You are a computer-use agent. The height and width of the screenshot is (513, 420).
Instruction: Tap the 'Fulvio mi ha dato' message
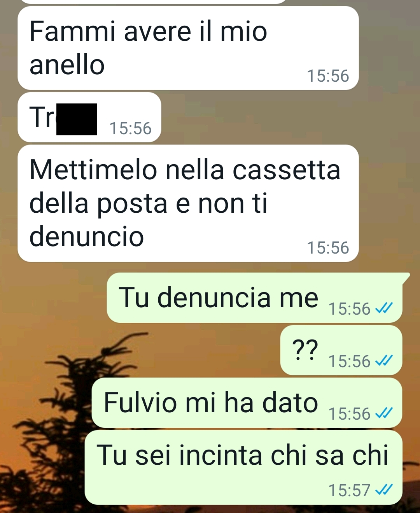247,403
